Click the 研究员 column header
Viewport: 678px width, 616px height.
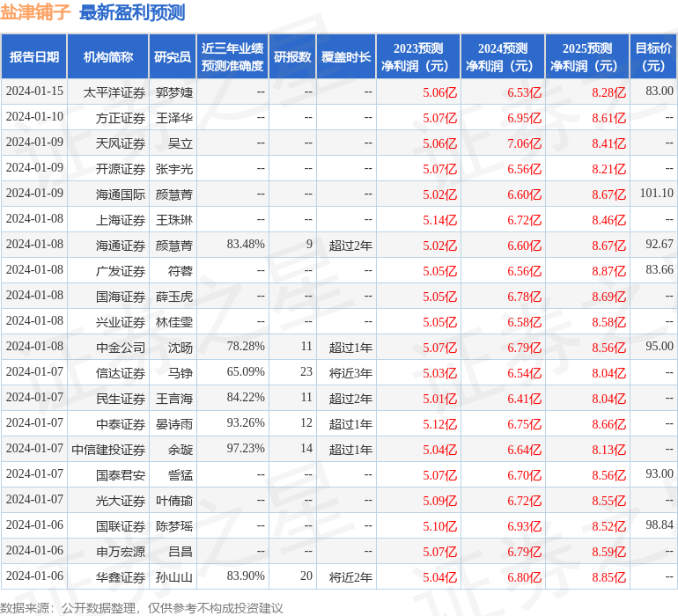[x=172, y=57]
